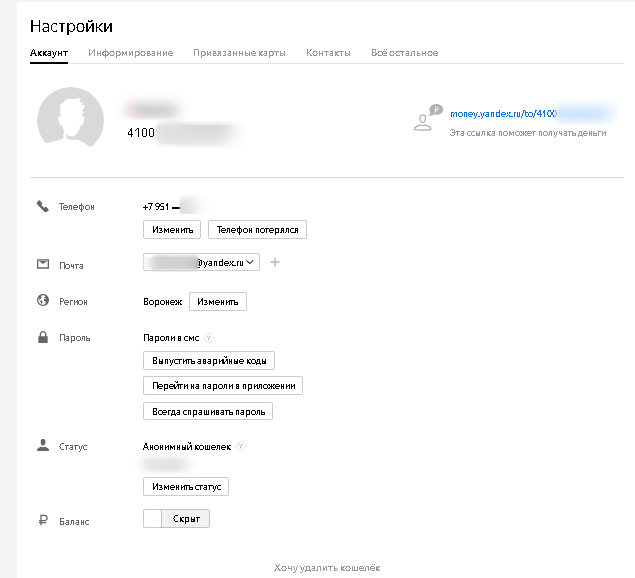This screenshot has width=635, height=578.
Task: Open help hint next to Пароли в смс
Action: tap(209, 337)
